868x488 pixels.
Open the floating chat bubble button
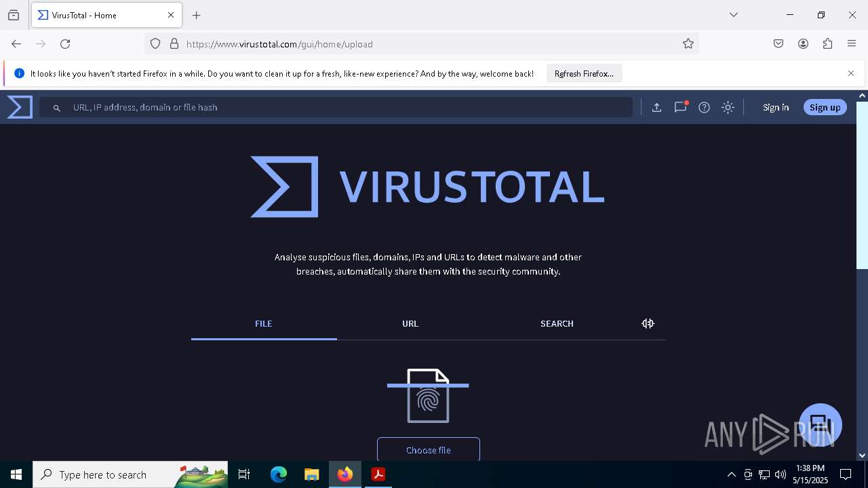tap(821, 425)
